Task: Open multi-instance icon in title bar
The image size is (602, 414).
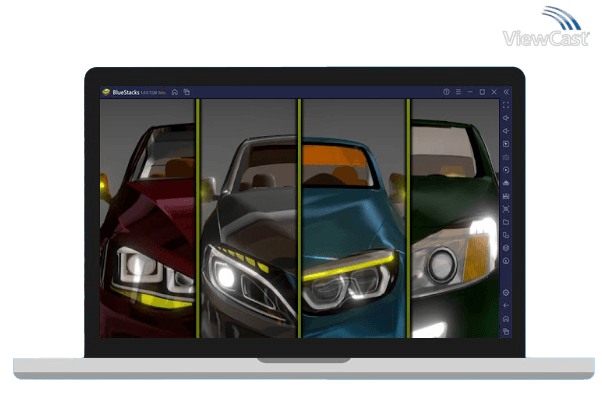Action: [x=187, y=92]
